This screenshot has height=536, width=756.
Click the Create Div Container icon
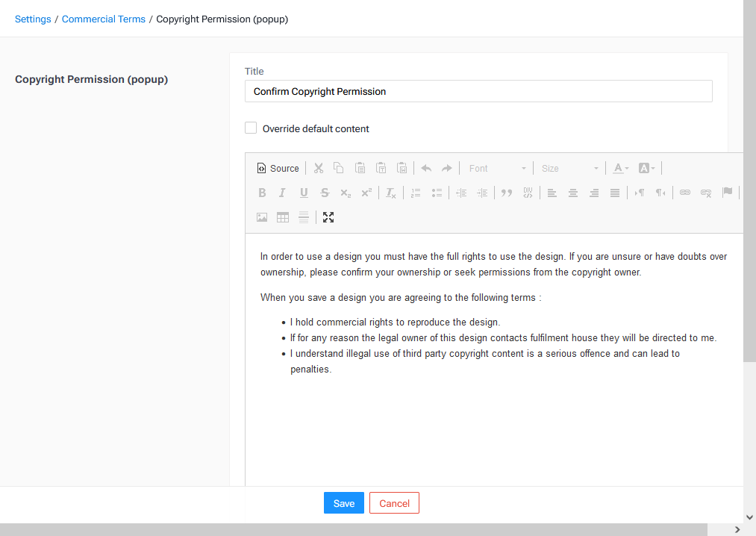528,193
